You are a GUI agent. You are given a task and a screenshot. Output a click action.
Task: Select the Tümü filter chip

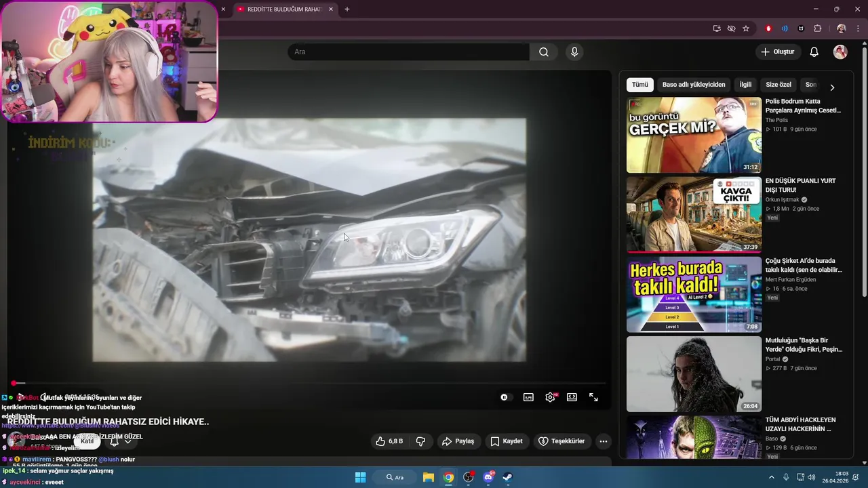(x=640, y=85)
